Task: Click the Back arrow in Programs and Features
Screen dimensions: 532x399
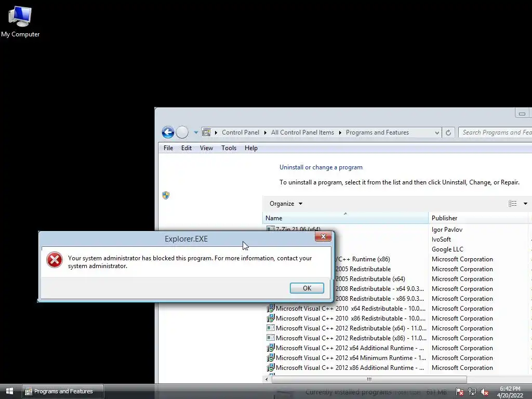Action: 168,132
